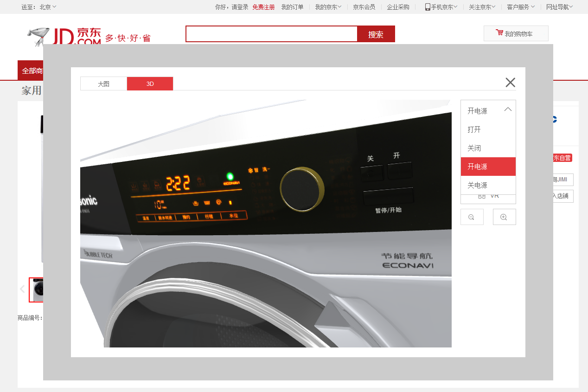Open 京东会员 link
The width and height of the screenshot is (588, 392).
[364, 7]
